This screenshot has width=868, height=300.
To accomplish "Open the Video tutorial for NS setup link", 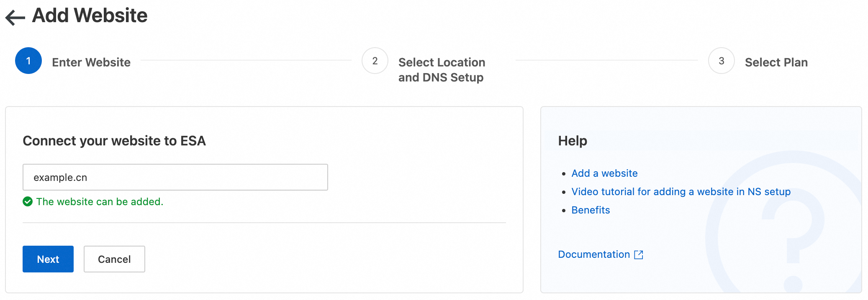I will [681, 192].
